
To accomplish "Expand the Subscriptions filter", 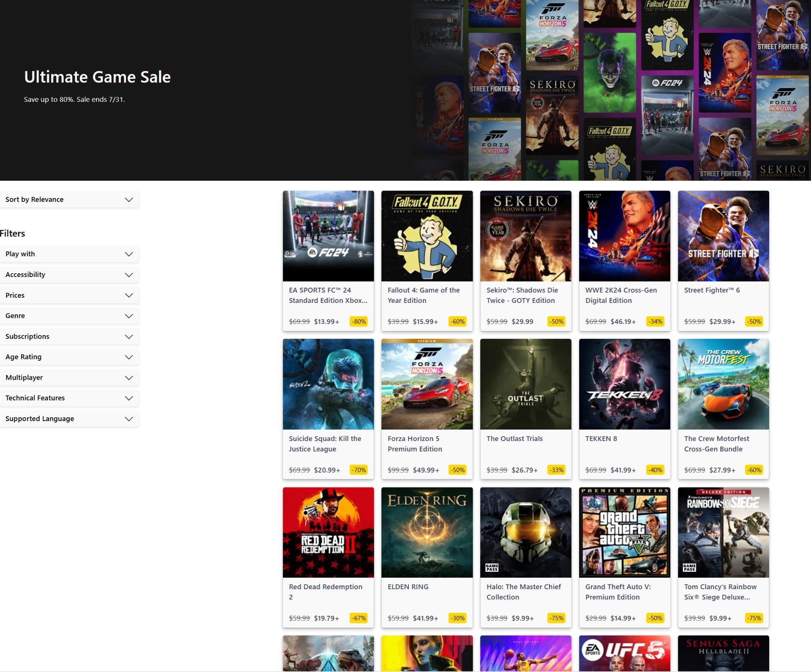I will pyautogui.click(x=69, y=336).
